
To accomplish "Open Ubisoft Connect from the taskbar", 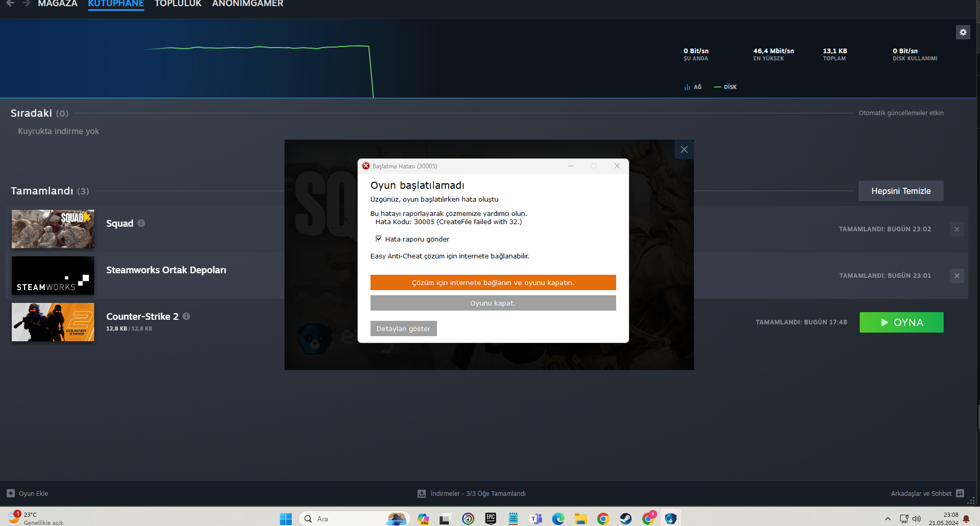I will (468, 519).
